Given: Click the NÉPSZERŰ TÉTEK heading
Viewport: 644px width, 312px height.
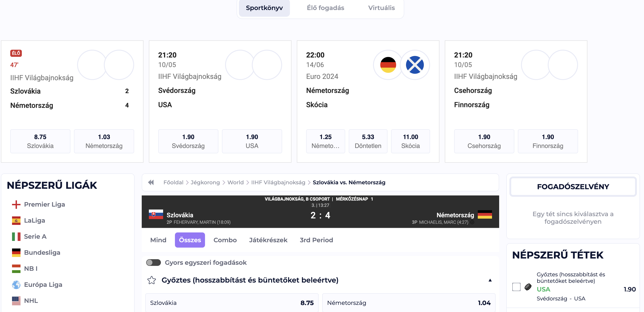Looking at the screenshot, I should click(558, 255).
